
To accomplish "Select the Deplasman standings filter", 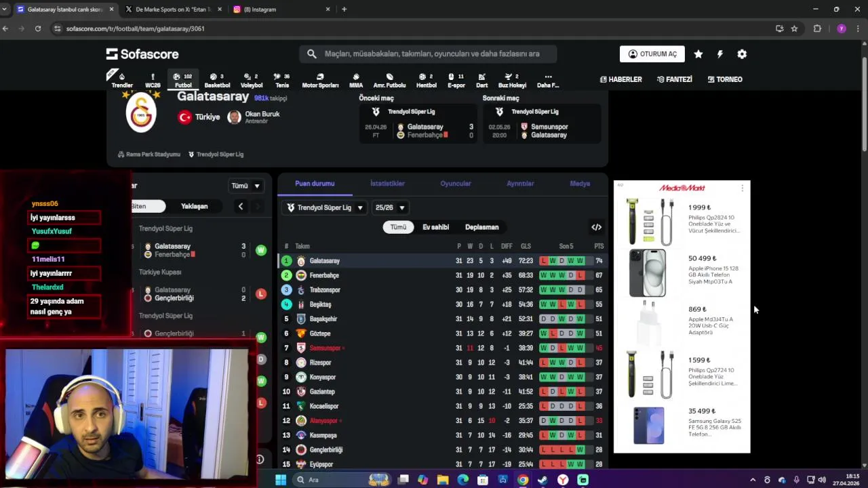I will pos(481,227).
